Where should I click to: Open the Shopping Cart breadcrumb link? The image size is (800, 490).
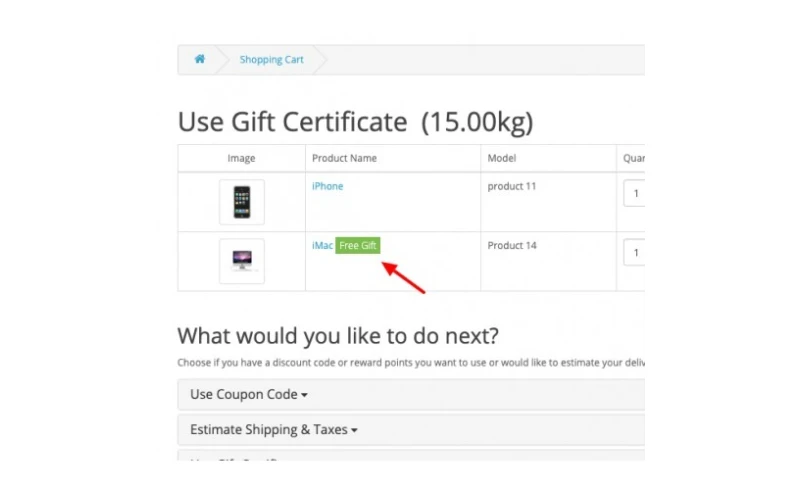tap(271, 60)
